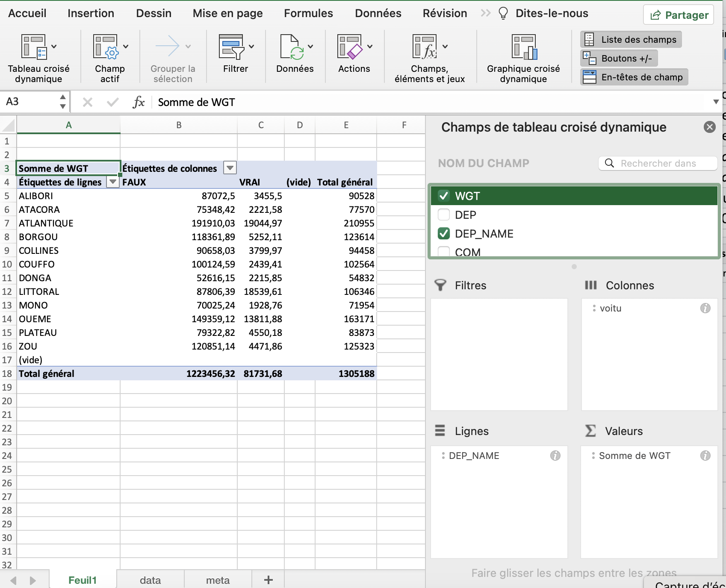726x588 pixels.
Task: Open the Actions ribbon icon
Action: tap(350, 47)
